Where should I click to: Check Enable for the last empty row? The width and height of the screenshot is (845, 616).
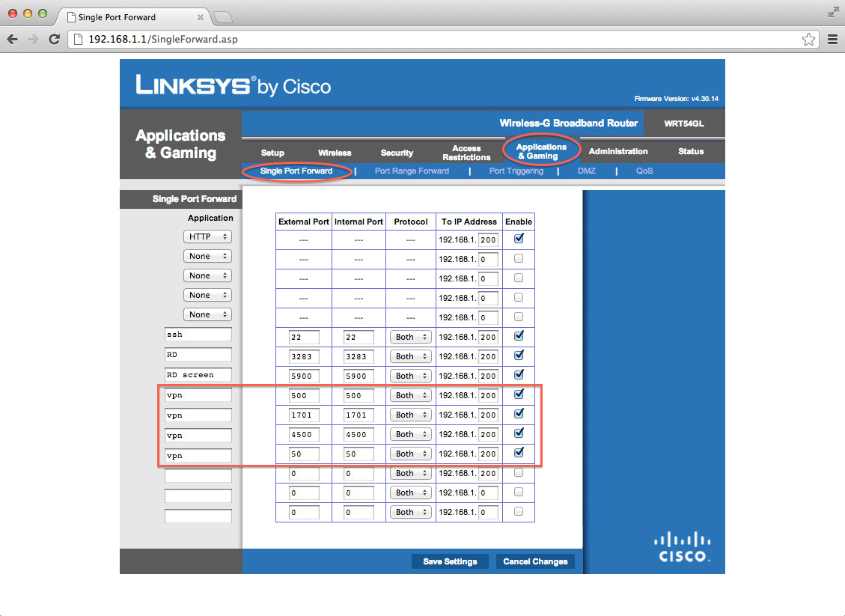pos(519,511)
